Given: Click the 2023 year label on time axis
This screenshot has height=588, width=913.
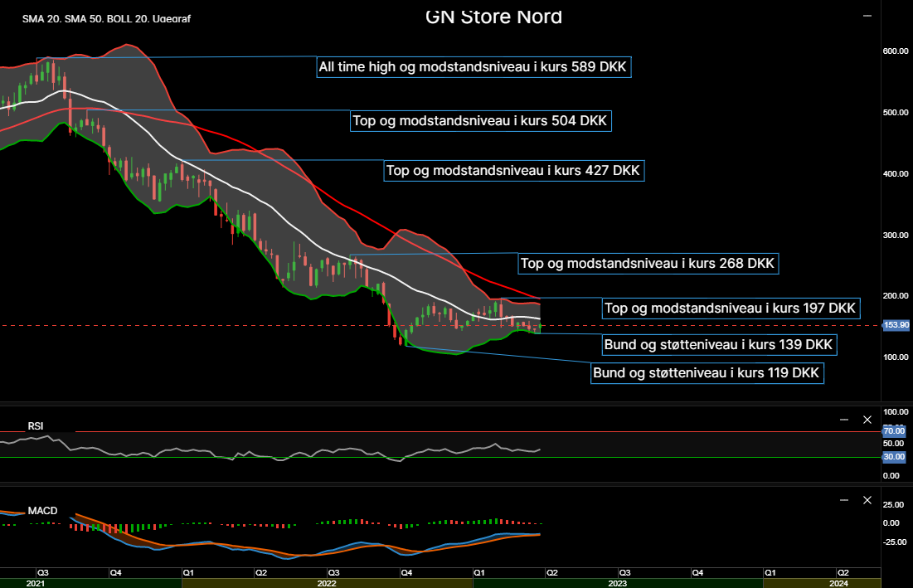Looking at the screenshot, I should coord(617,583).
